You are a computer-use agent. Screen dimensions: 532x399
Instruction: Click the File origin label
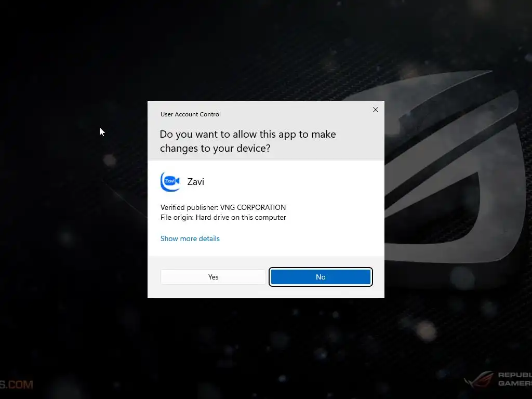point(177,217)
